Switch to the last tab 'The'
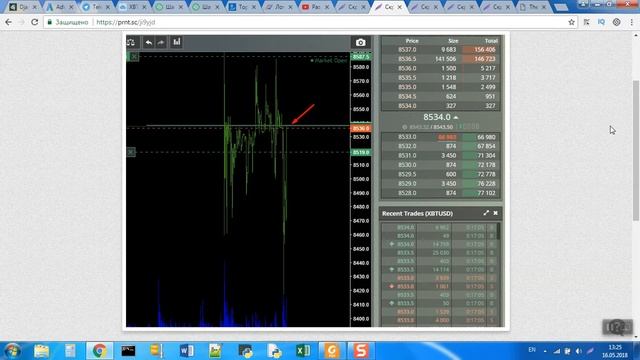 point(533,7)
